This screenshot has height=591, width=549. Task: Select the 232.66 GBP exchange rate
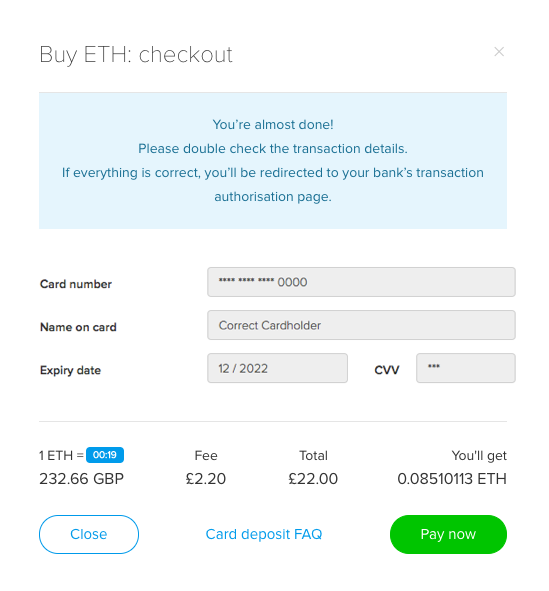81,479
